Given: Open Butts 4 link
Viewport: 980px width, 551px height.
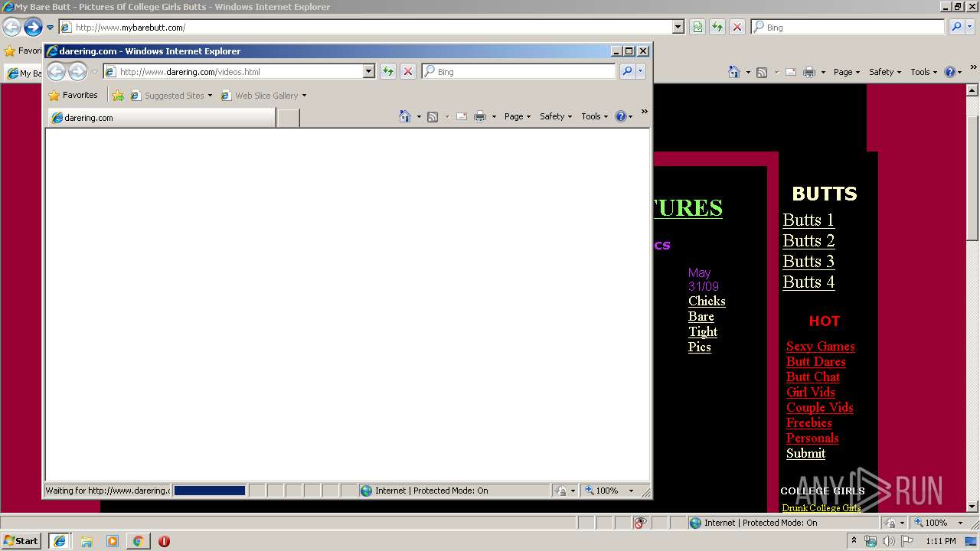Looking at the screenshot, I should tap(808, 282).
